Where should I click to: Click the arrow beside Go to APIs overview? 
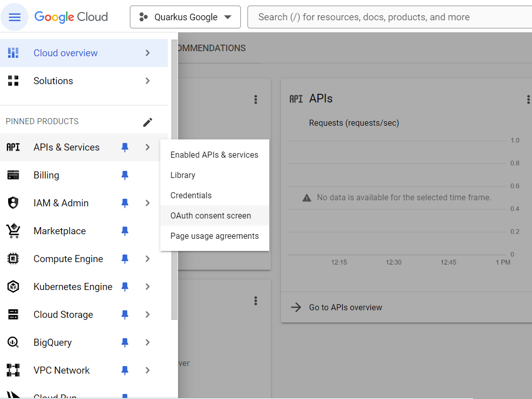(296, 307)
